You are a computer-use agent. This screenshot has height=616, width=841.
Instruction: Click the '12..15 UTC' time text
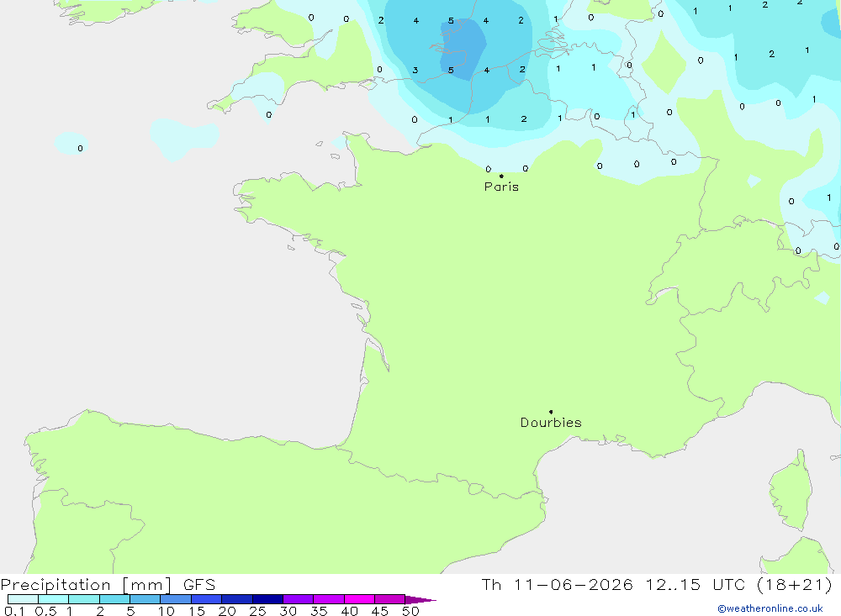click(695, 585)
